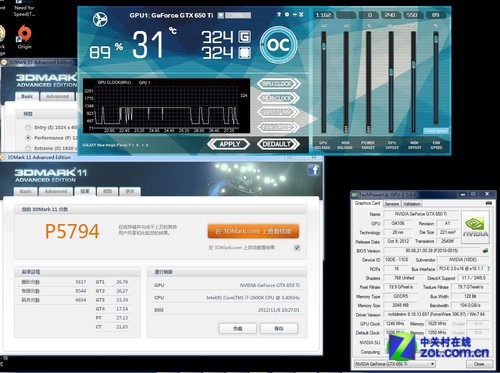Open the fourth tab in front 3DMark window
This screenshot has width=500, height=373.
[x=107, y=191]
